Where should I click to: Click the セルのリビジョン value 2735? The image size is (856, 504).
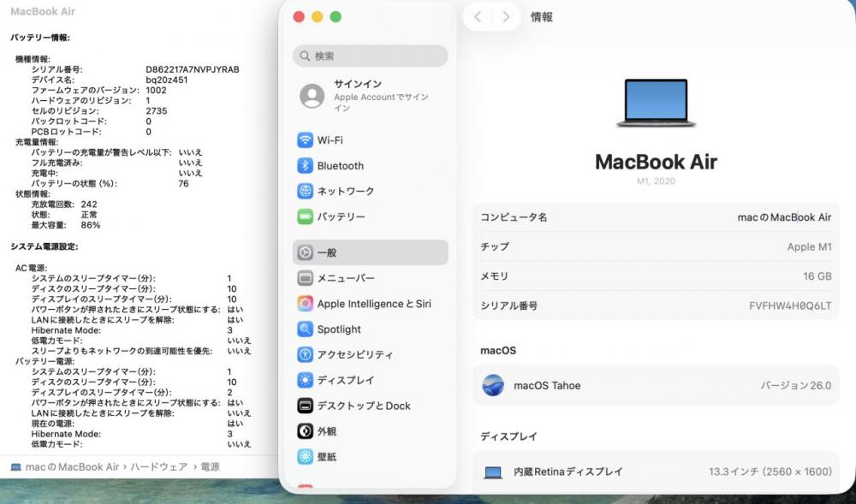pyautogui.click(x=156, y=110)
